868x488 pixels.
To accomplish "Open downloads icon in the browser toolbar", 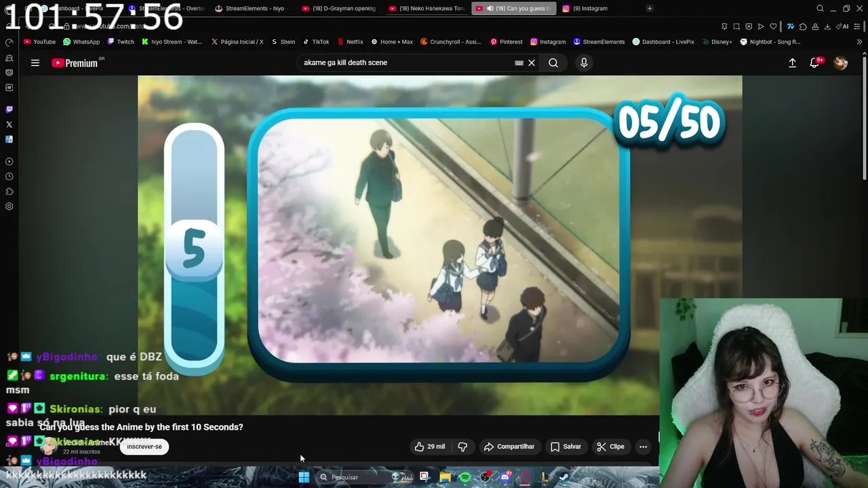I will [x=829, y=26].
